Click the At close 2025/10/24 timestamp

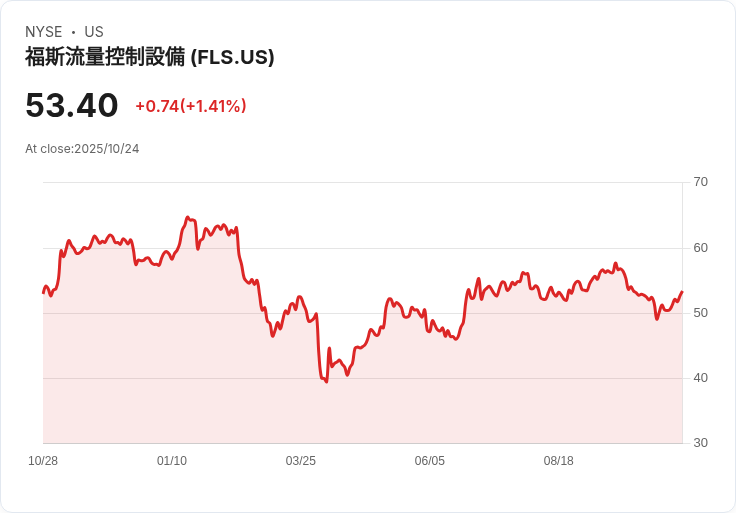click(82, 149)
